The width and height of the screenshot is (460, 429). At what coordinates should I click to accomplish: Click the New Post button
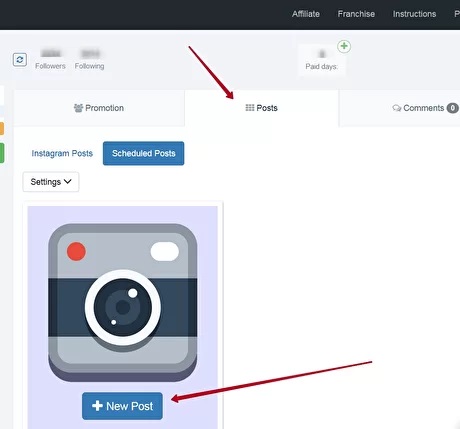coord(122,406)
